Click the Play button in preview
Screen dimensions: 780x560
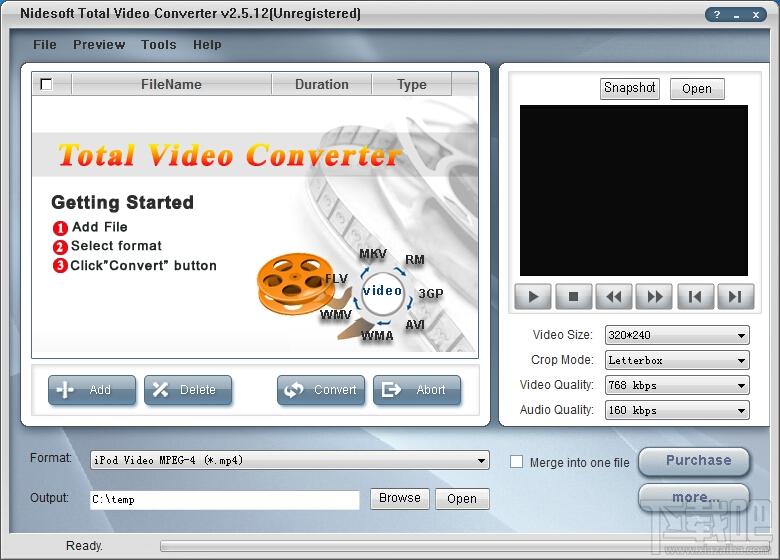[x=533, y=297]
